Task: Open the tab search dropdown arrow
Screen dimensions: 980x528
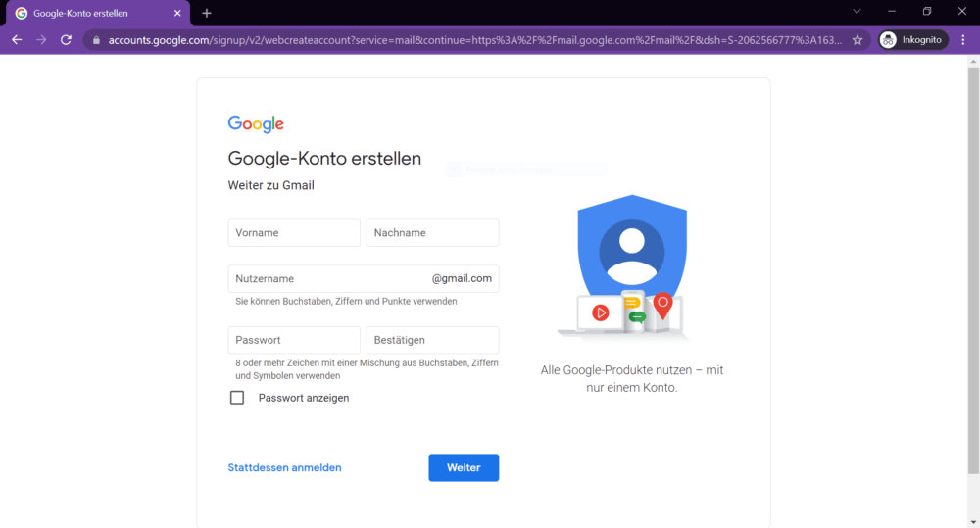Action: (x=857, y=11)
